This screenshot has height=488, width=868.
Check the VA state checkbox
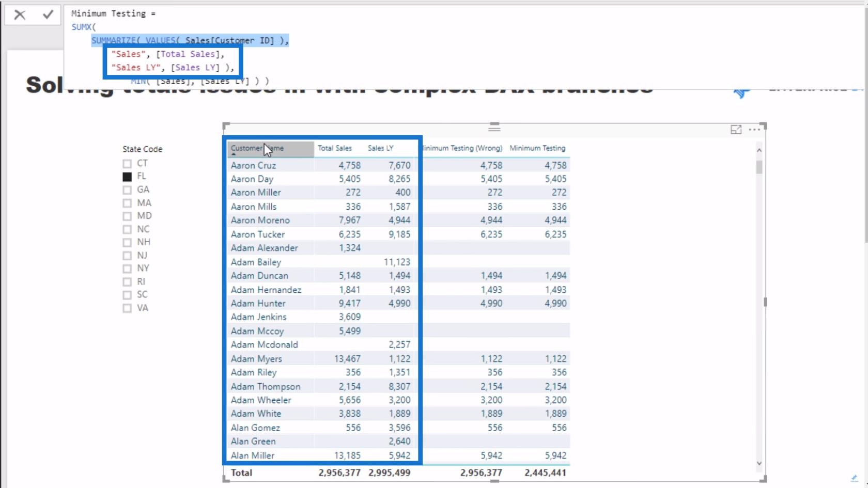[x=127, y=309]
